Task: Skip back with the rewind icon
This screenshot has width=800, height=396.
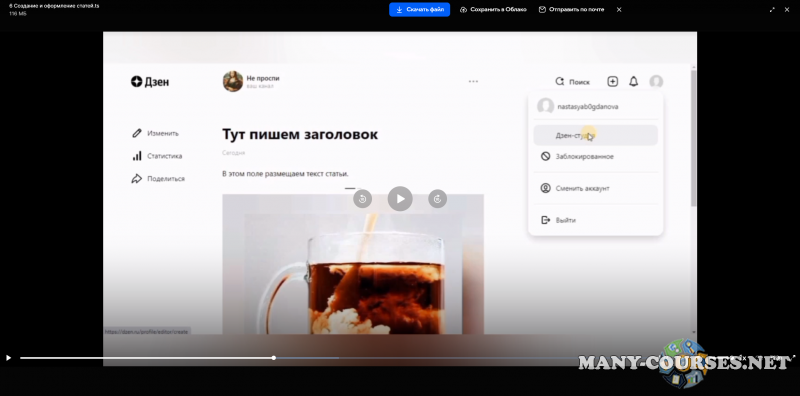Action: [362, 199]
